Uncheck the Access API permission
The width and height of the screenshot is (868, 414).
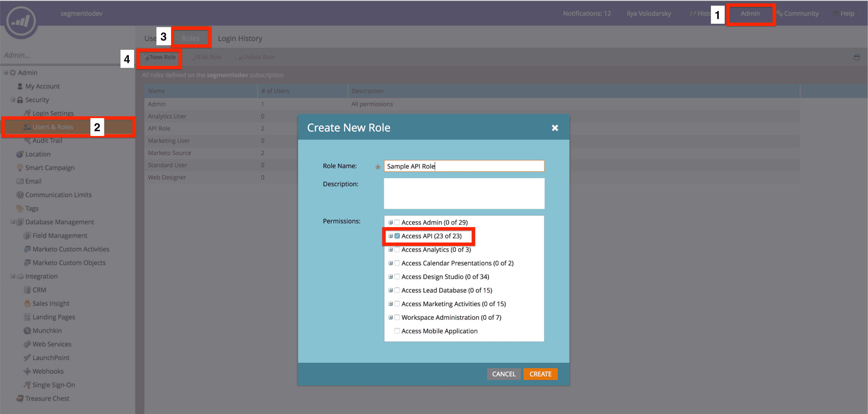[397, 236]
